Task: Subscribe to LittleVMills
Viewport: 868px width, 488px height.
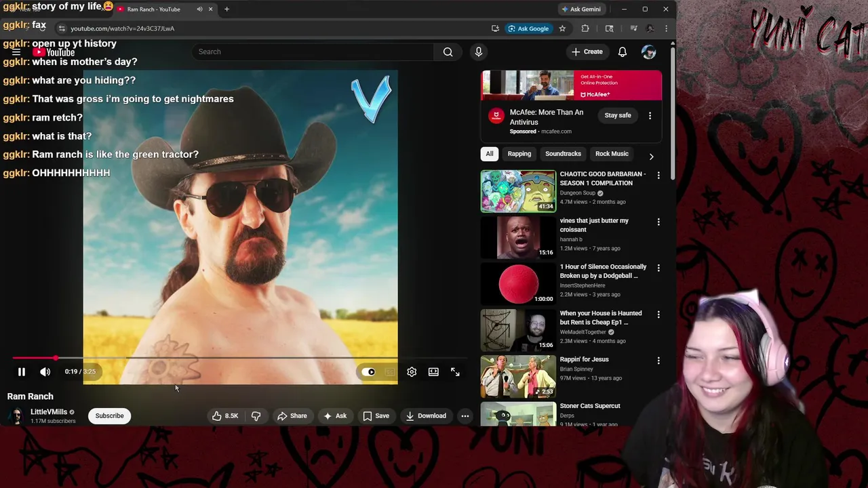Action: pyautogui.click(x=109, y=415)
